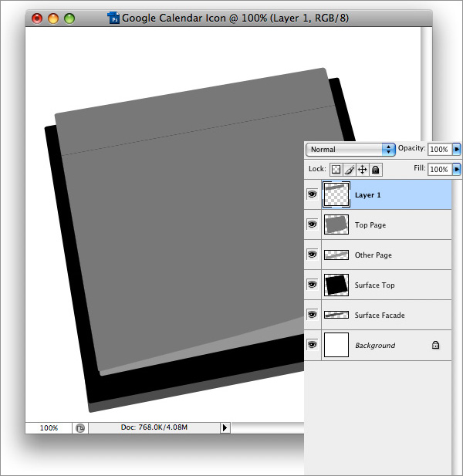Select the layer named Top Page

coord(377,224)
